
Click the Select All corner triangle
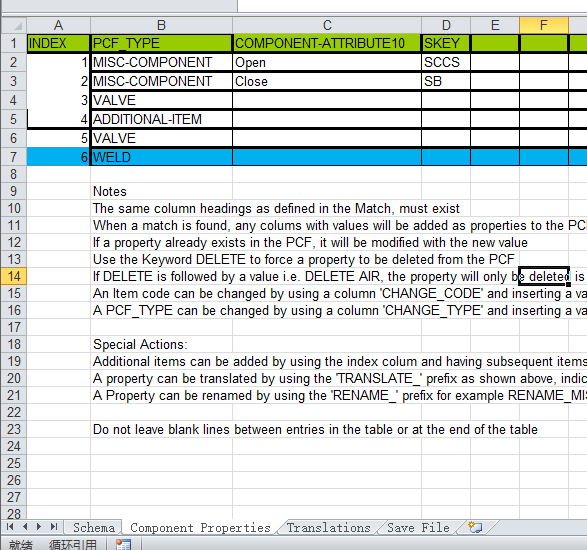point(14,25)
